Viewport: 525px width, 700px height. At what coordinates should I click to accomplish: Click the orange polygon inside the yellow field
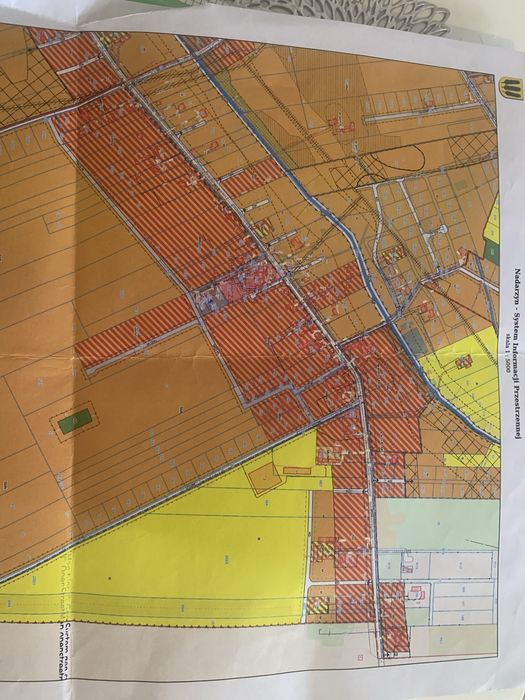(x=264, y=479)
